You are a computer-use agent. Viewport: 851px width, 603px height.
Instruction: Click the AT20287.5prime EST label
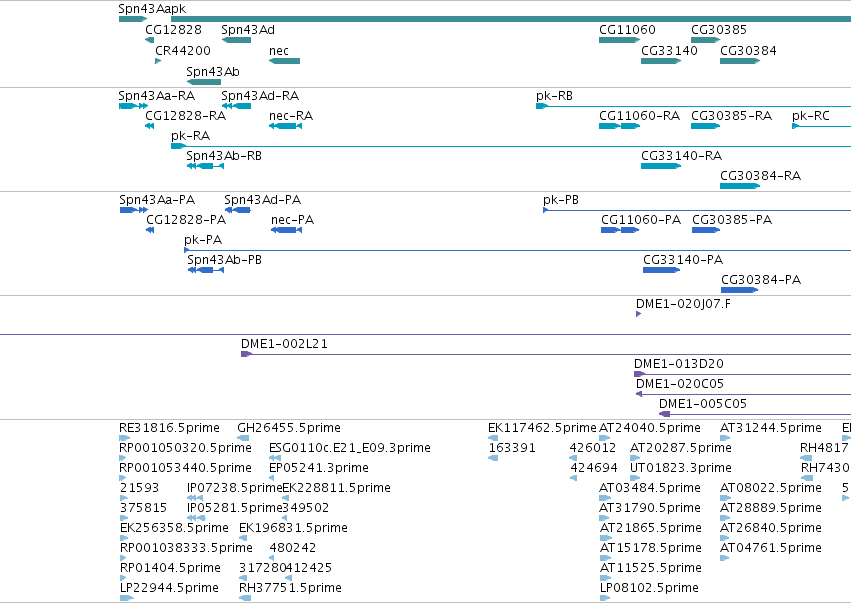point(681,448)
